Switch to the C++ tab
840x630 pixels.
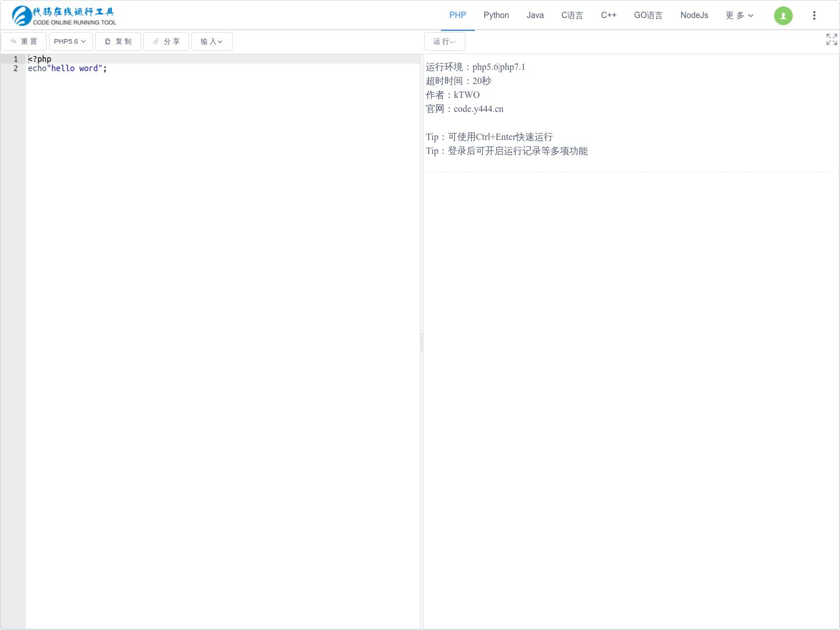[609, 15]
